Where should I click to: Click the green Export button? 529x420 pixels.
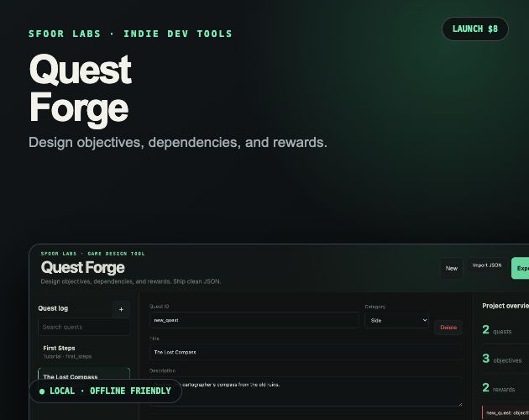(521, 268)
